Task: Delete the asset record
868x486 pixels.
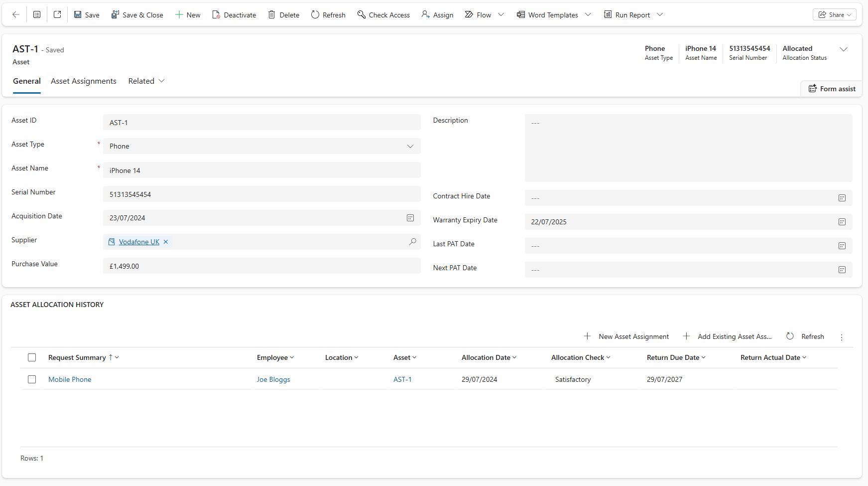Action: pyautogui.click(x=283, y=14)
